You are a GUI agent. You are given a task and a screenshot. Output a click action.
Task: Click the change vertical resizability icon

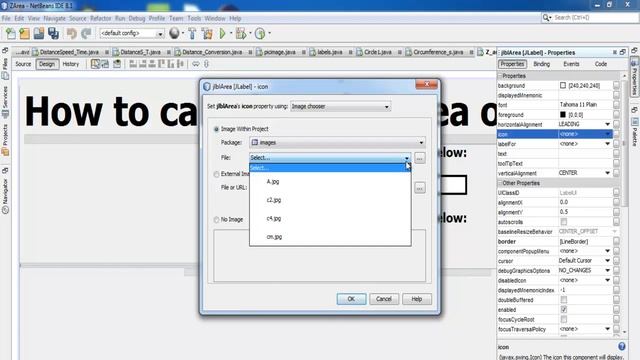coord(206,64)
